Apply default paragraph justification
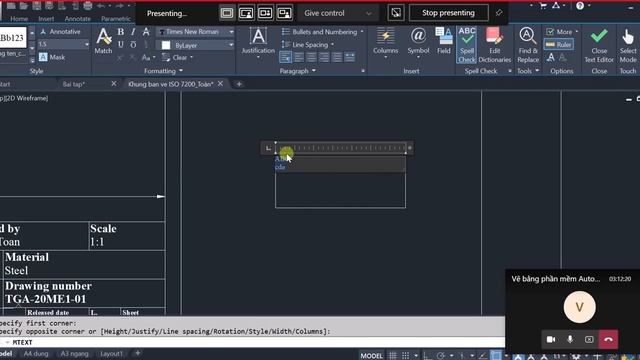Image resolution: width=640 pixels, height=360 pixels. tap(286, 57)
